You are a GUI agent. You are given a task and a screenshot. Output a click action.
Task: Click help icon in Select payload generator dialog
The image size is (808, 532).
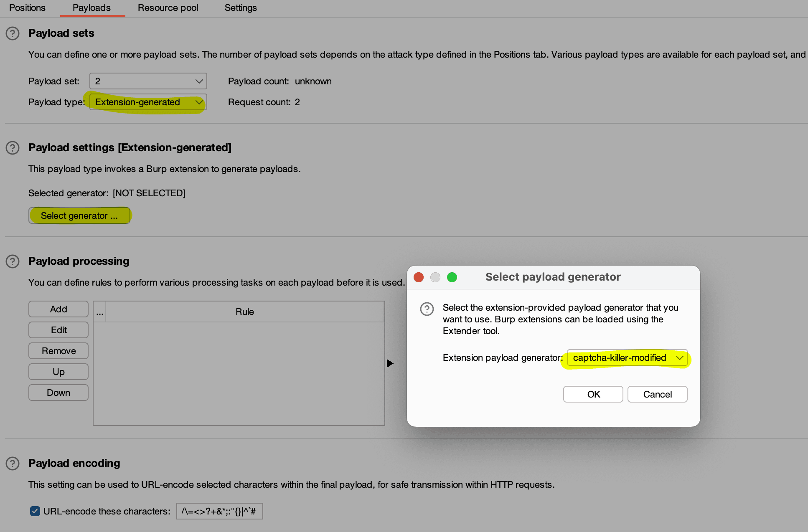(427, 309)
